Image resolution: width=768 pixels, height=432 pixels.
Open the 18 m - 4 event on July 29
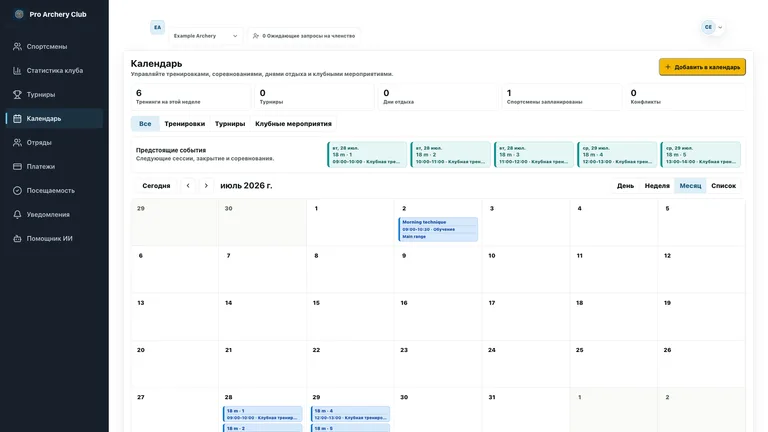pyautogui.click(x=351, y=414)
